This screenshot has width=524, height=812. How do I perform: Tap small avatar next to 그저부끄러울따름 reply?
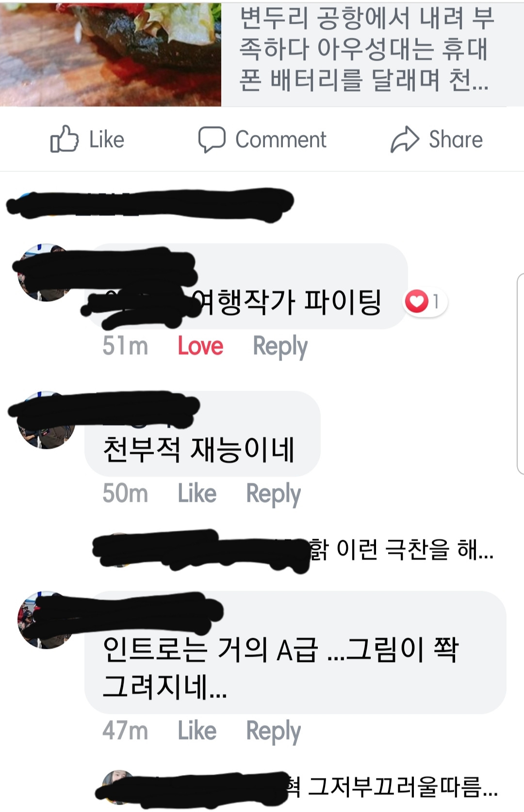118,786
